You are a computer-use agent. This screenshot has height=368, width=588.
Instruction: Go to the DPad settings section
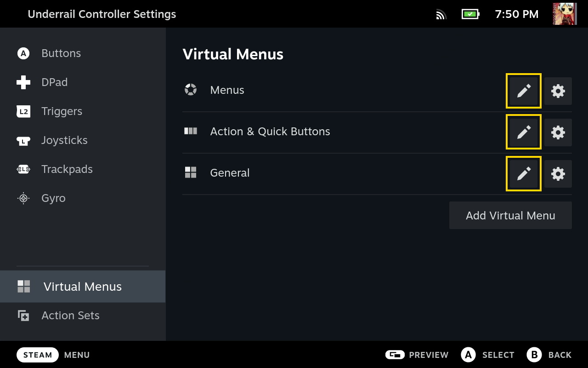point(54,82)
